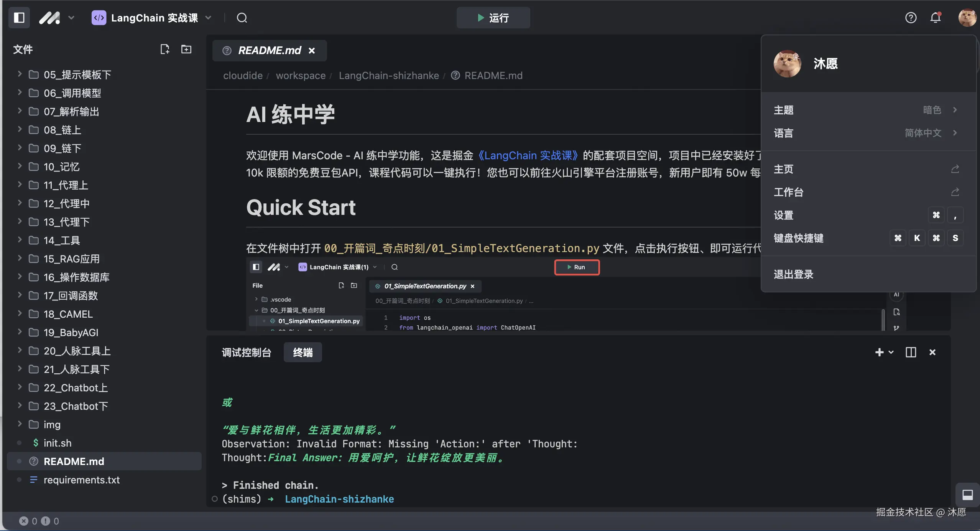Viewport: 980px width, 531px height.
Task: Switch to the 调试控制台 tab
Action: click(x=247, y=352)
